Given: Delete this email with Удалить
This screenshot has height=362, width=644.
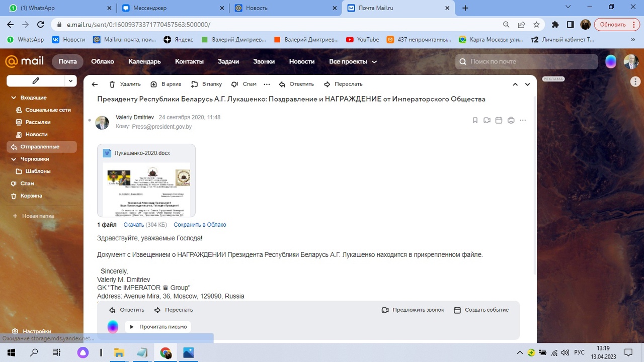Looking at the screenshot, I should point(125,84).
